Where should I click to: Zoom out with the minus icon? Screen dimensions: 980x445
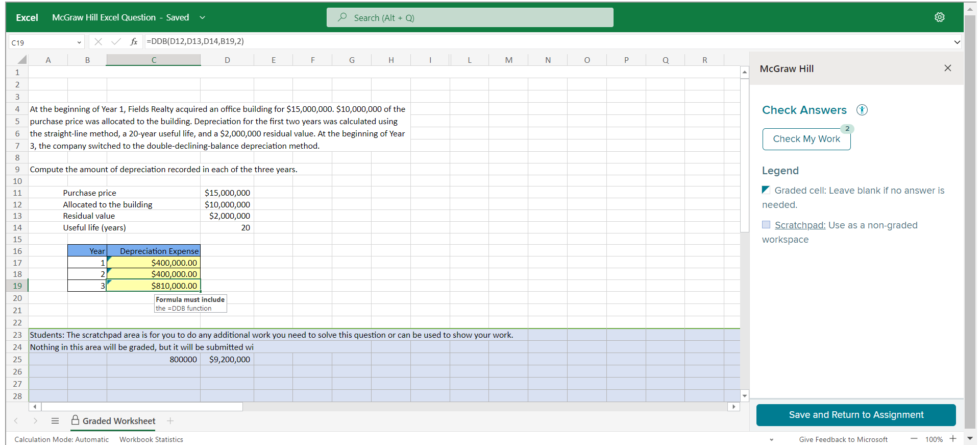(x=914, y=439)
